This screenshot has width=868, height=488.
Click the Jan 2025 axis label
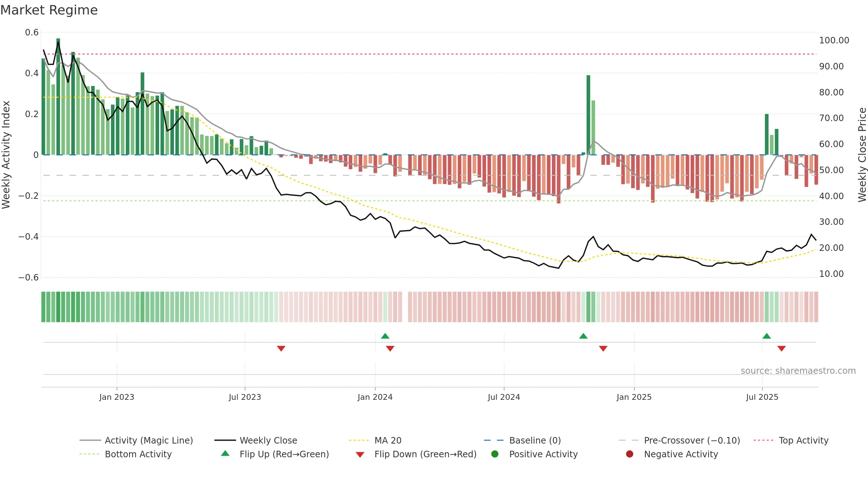634,397
